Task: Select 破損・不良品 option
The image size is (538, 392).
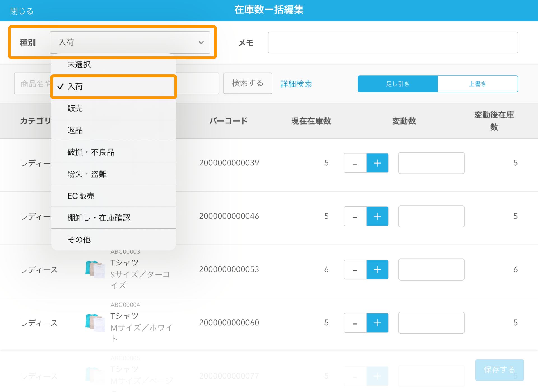Action: pos(113,152)
